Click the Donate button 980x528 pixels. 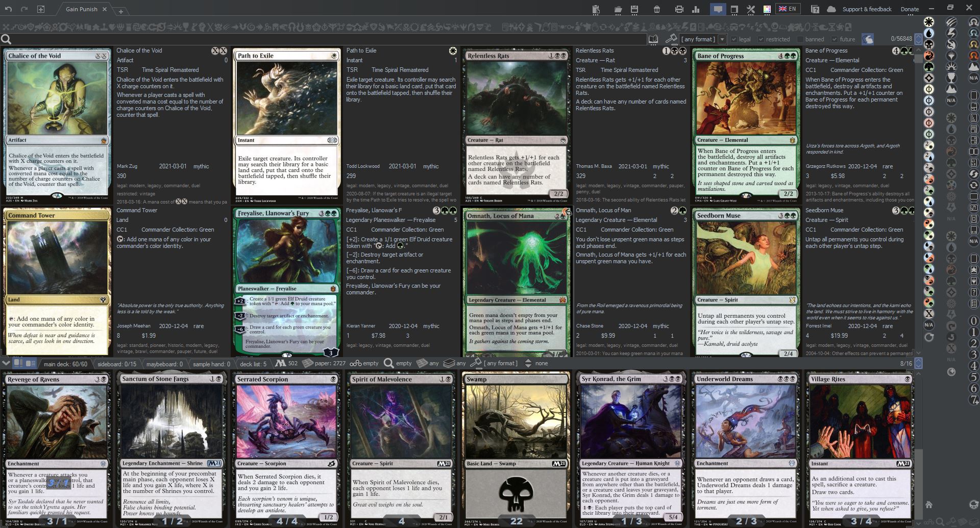coord(910,9)
